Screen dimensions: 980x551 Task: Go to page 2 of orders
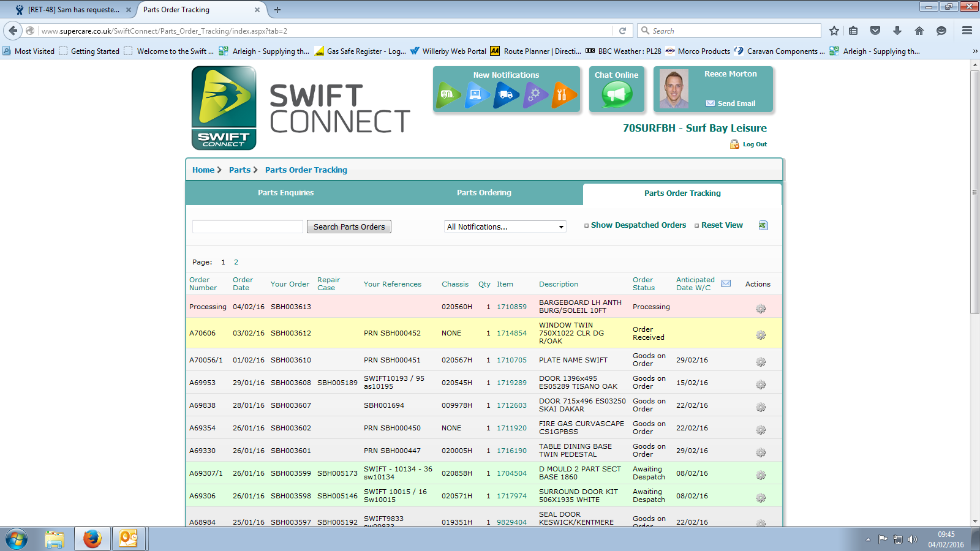pyautogui.click(x=236, y=262)
